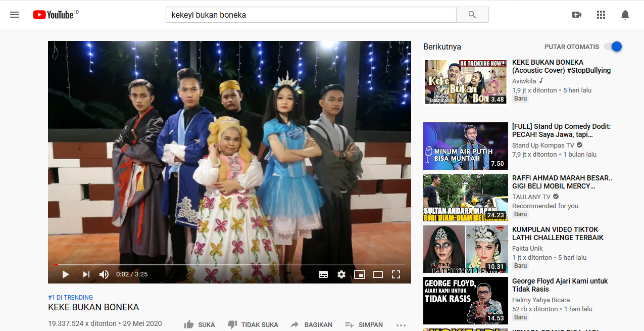Click the Berikutnya heading

(x=442, y=46)
